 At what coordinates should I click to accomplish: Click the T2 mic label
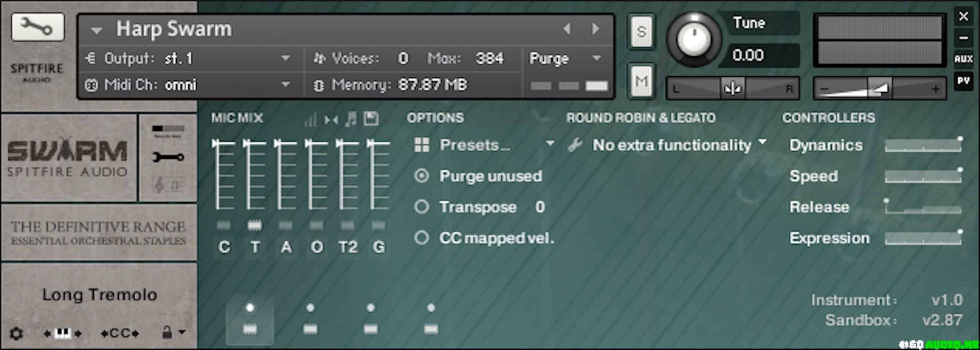pyautogui.click(x=348, y=247)
